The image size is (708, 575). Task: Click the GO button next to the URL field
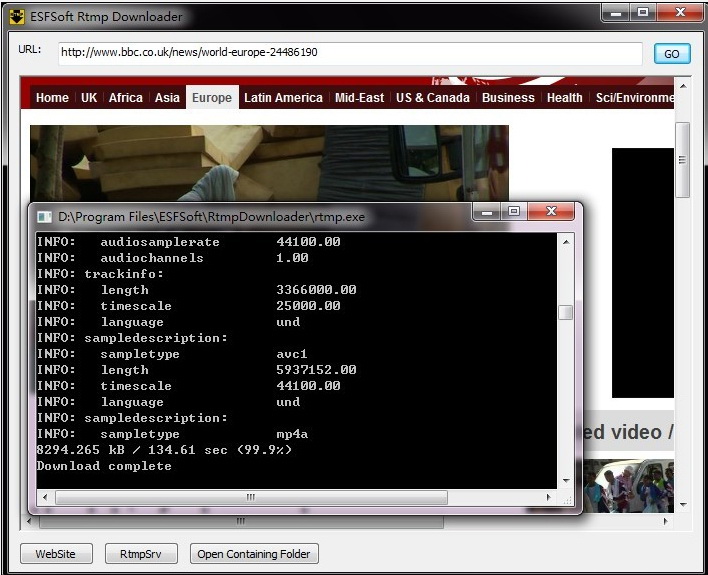672,54
